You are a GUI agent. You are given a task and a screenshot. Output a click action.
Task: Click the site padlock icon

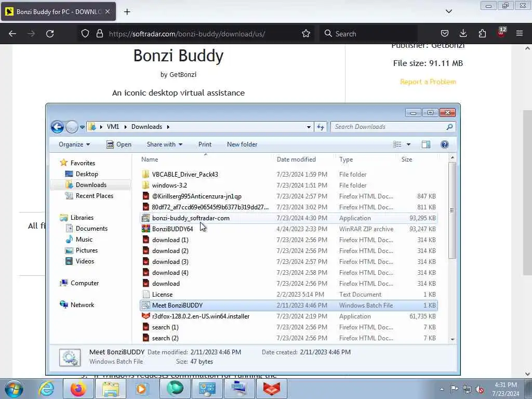tap(99, 34)
